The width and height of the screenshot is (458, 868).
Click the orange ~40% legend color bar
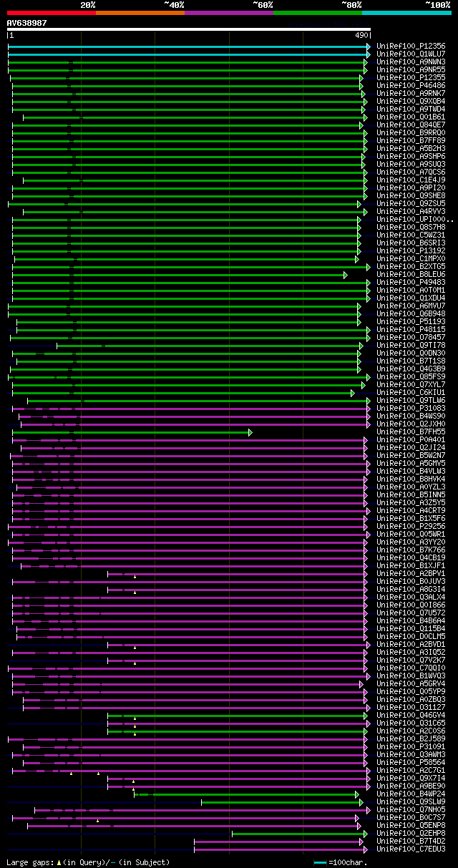tap(140, 13)
